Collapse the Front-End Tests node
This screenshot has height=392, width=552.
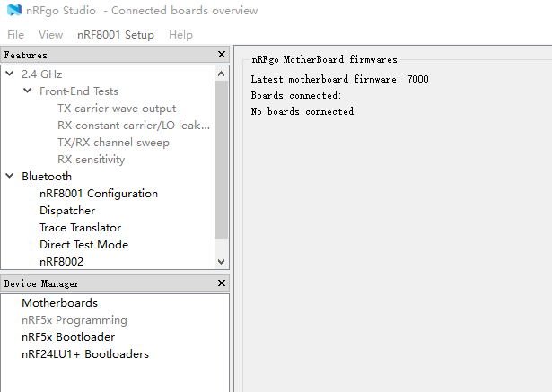coord(28,91)
